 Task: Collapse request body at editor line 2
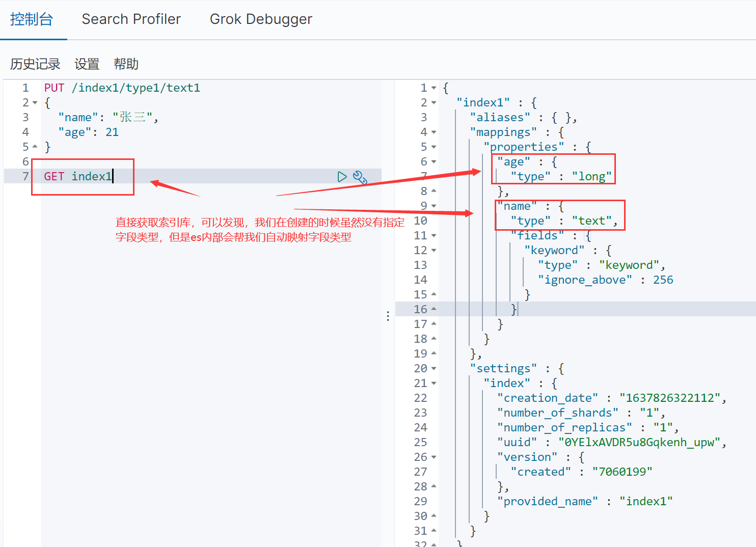35,103
